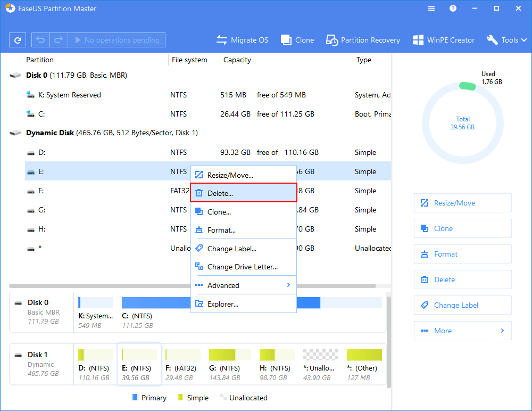Open Migrate OS tool
Image resolution: width=532 pixels, height=411 pixels.
pos(242,40)
